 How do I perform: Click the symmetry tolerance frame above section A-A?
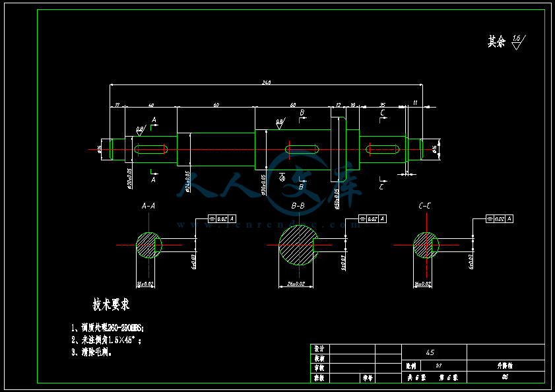point(222,219)
